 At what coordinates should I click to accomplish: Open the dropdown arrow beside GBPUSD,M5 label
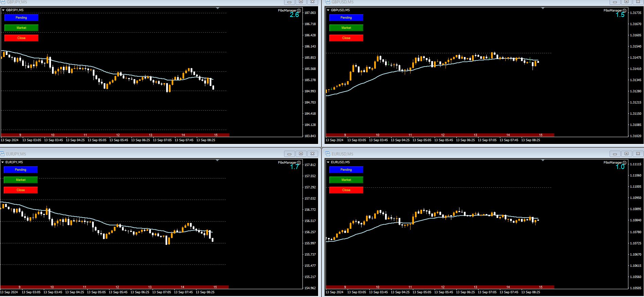coord(328,10)
